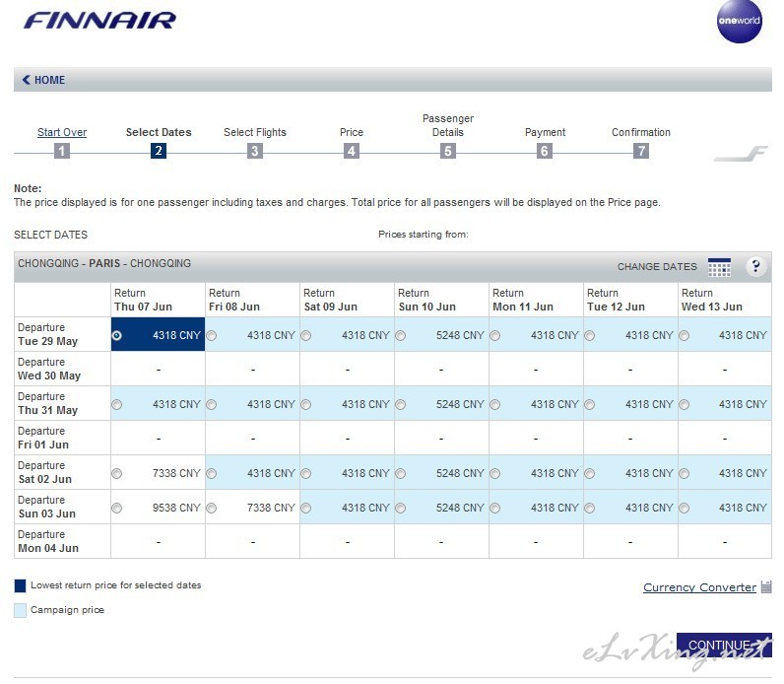Click 7338 CNY price in Sat 02 Jun row
784x684 pixels.
pyautogui.click(x=176, y=473)
